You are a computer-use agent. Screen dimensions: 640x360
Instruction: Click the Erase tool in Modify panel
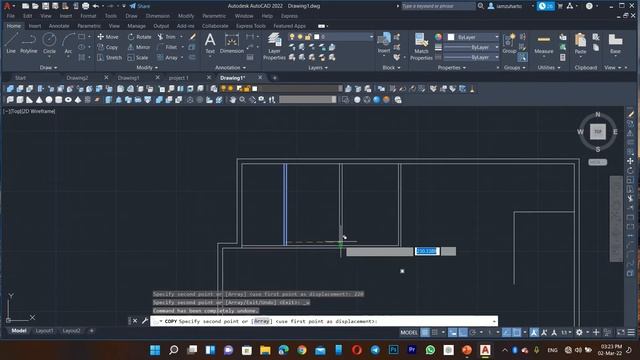coord(192,37)
